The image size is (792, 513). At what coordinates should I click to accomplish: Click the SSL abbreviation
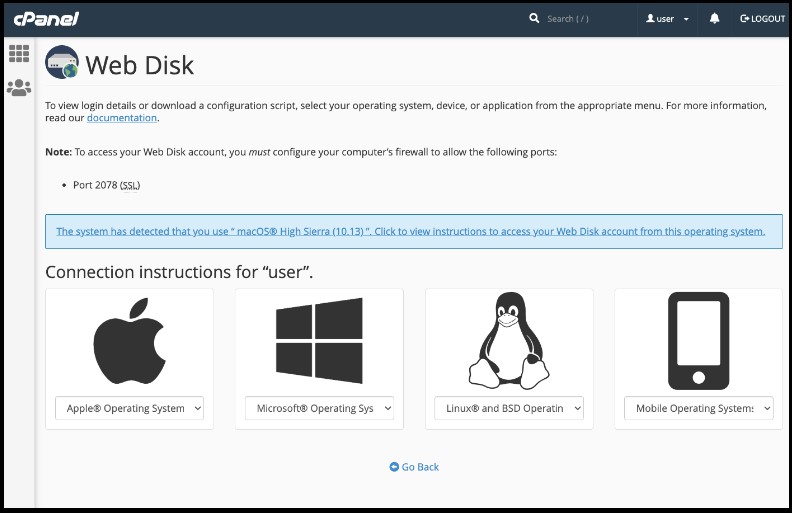[x=130, y=185]
